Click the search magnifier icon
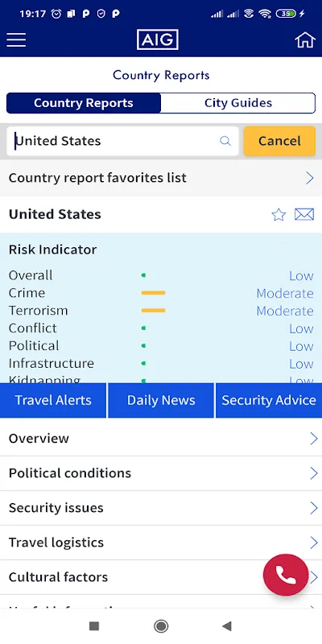322x644 pixels. point(225,141)
